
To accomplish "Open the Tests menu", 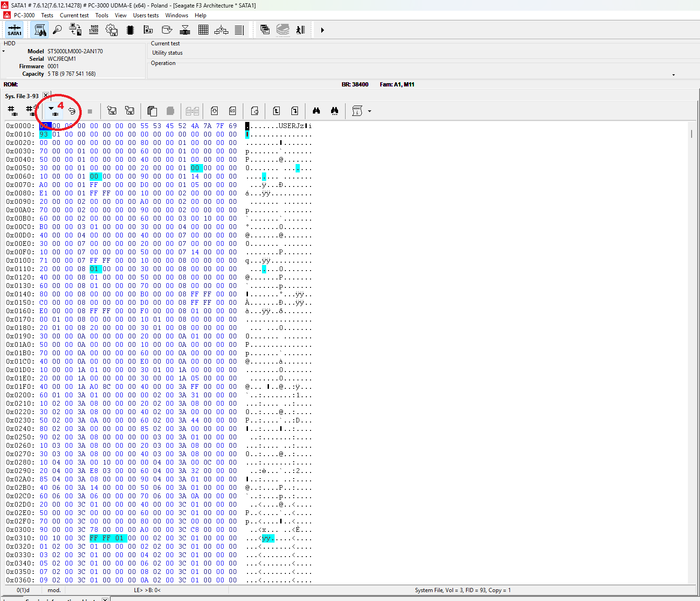I will click(47, 15).
